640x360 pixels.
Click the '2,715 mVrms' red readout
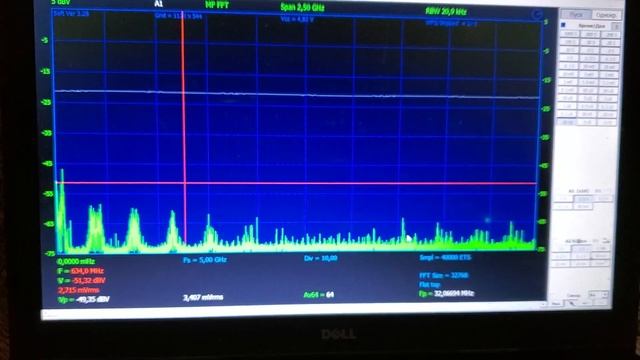click(x=78, y=290)
